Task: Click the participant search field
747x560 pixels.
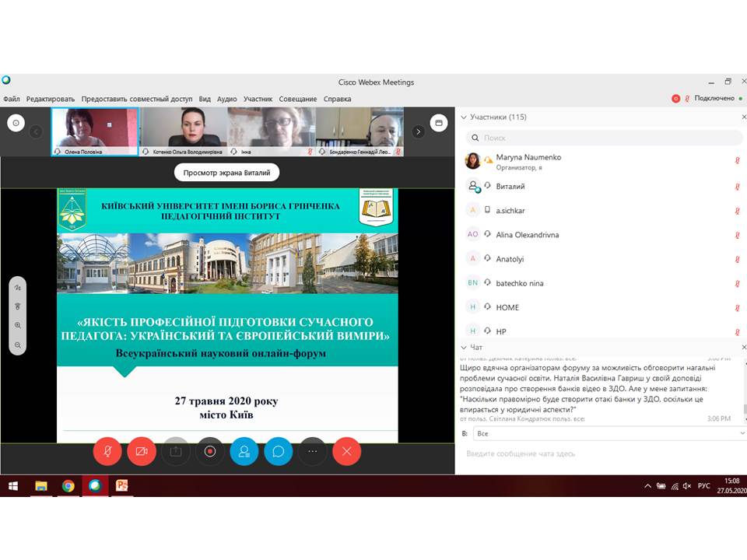Action: (x=605, y=138)
